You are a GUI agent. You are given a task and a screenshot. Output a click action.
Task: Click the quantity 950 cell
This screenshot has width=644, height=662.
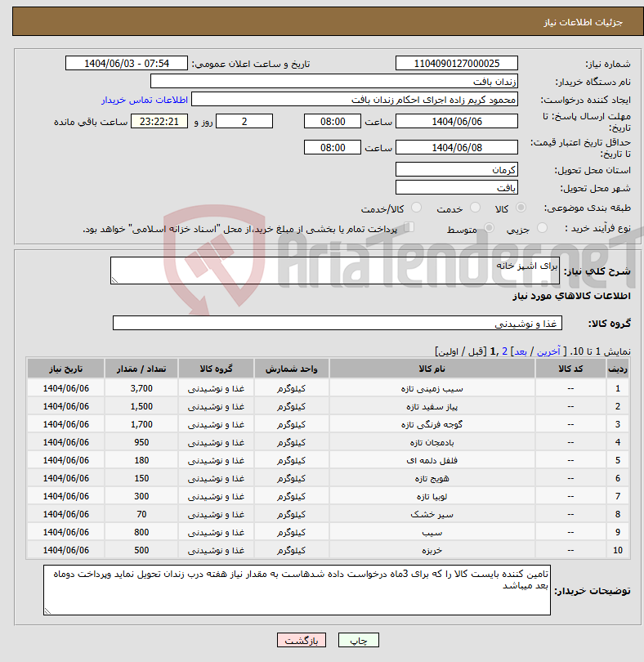click(x=141, y=442)
